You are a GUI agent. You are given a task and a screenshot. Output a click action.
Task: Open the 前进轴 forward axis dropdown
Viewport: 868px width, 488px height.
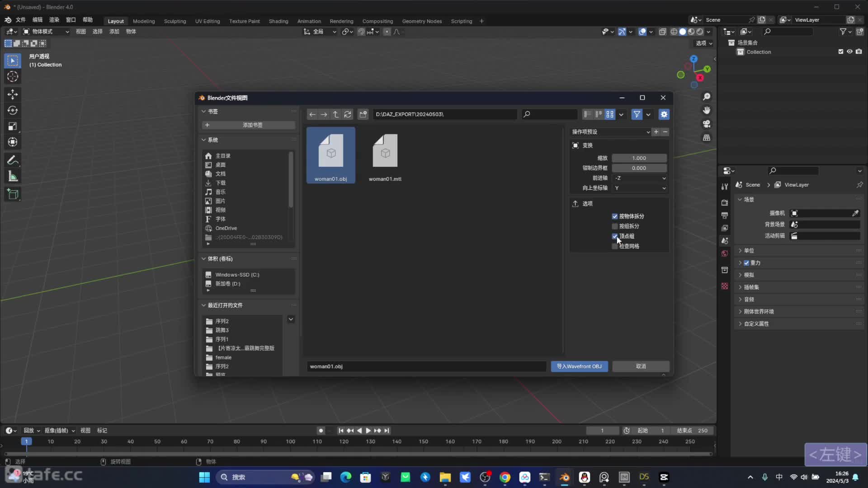(x=639, y=178)
